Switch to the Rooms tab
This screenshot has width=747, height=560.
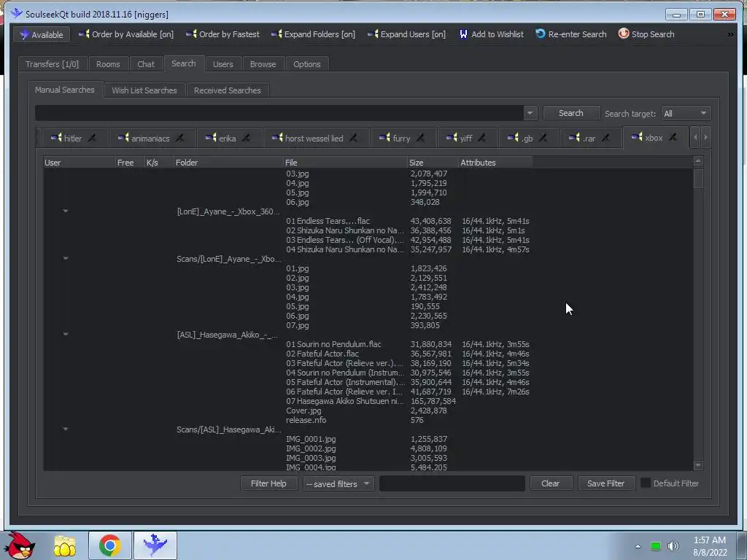[x=108, y=64]
